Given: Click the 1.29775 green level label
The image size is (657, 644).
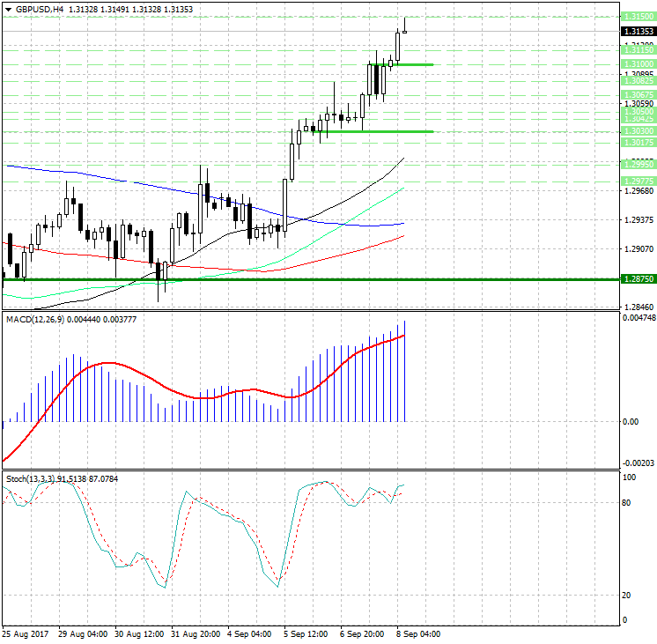Looking at the screenshot, I should pyautogui.click(x=639, y=181).
